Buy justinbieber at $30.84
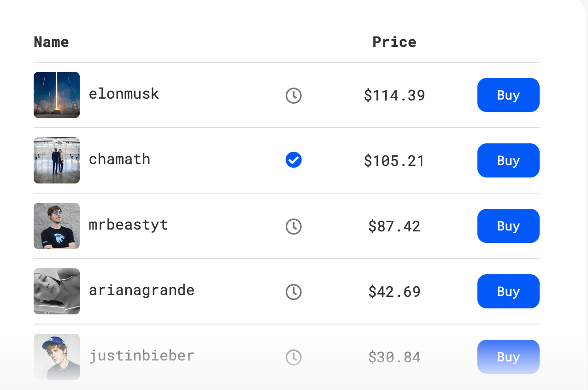 [508, 357]
